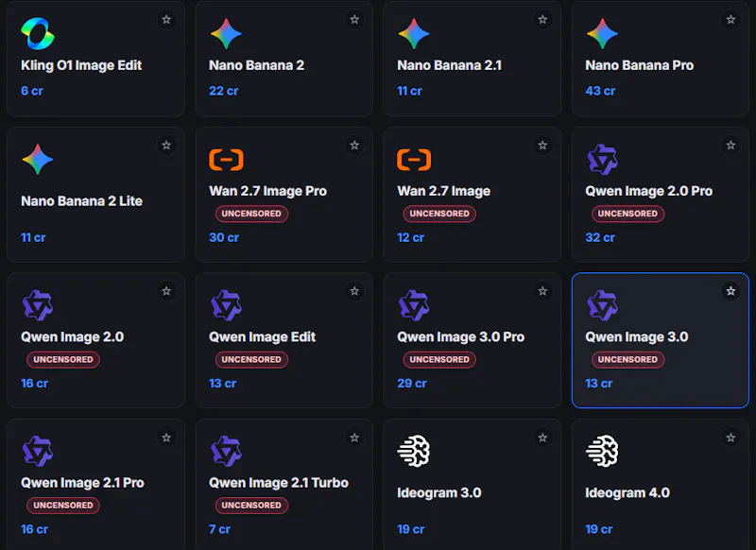756x550 pixels.
Task: Click the Qwen Image Edit purple logo
Action: [x=226, y=305]
